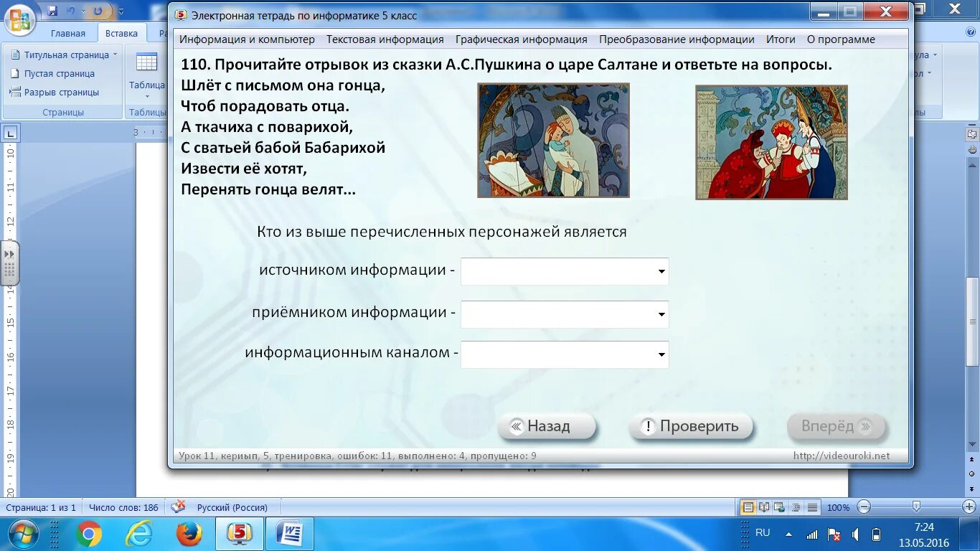Click the videouroki.net link
980x551 pixels.
click(x=842, y=456)
